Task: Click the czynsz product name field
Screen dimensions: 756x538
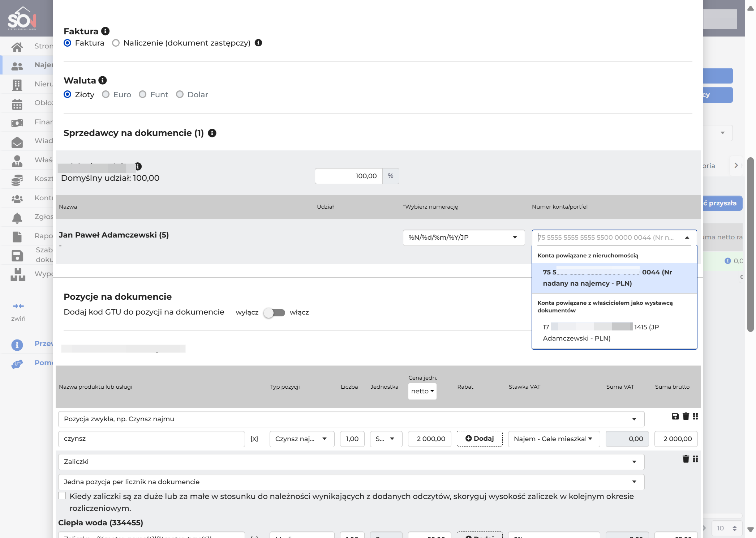Action: [x=151, y=439]
